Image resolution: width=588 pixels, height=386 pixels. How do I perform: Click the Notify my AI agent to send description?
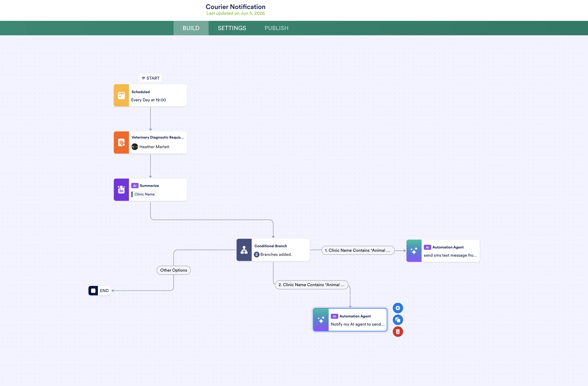pyautogui.click(x=358, y=324)
